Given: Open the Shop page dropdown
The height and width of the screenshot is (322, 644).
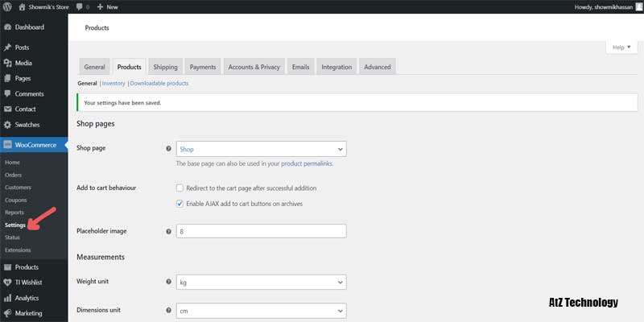Looking at the screenshot, I should [x=261, y=149].
